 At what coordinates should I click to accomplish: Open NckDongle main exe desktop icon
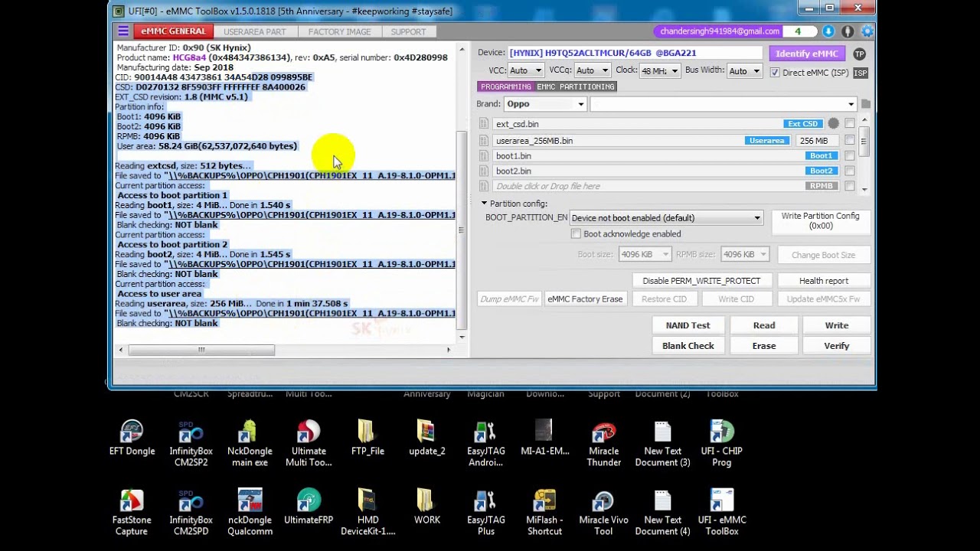click(250, 444)
